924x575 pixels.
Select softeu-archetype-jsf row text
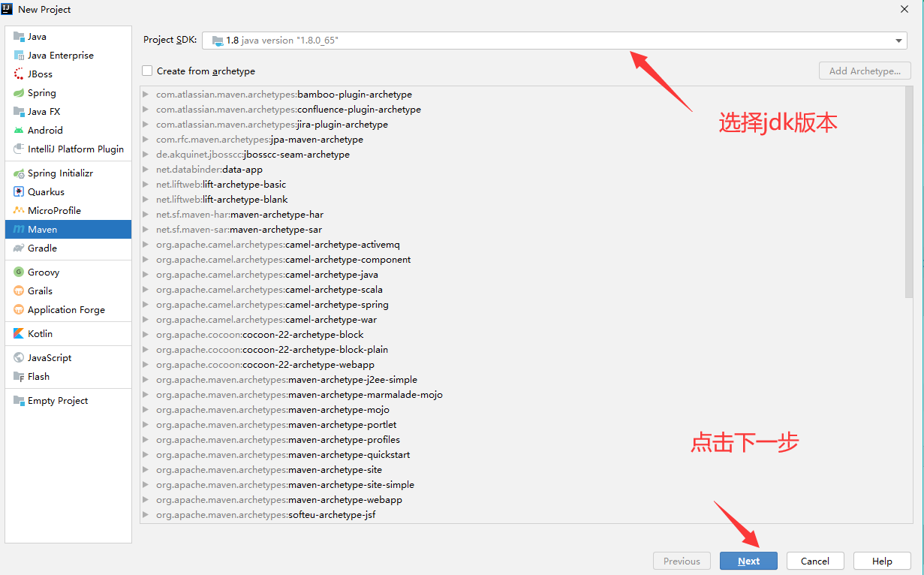coord(266,515)
